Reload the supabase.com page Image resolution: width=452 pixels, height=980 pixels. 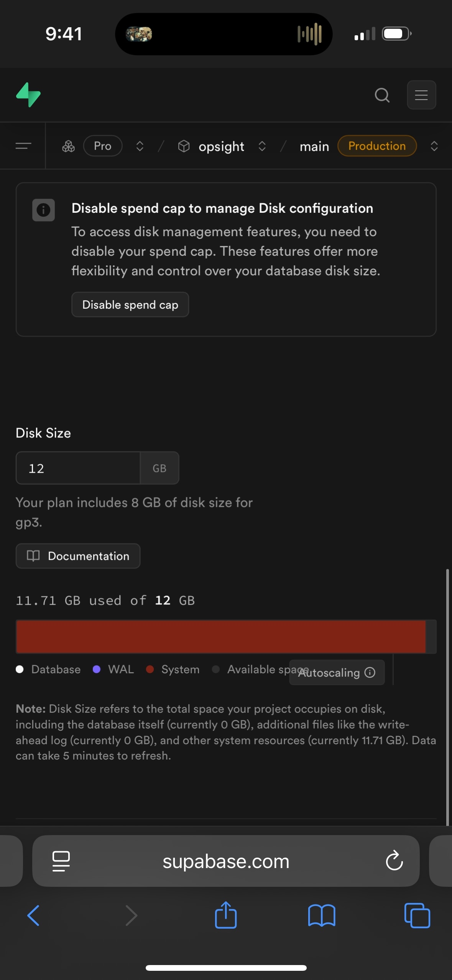coord(394,861)
